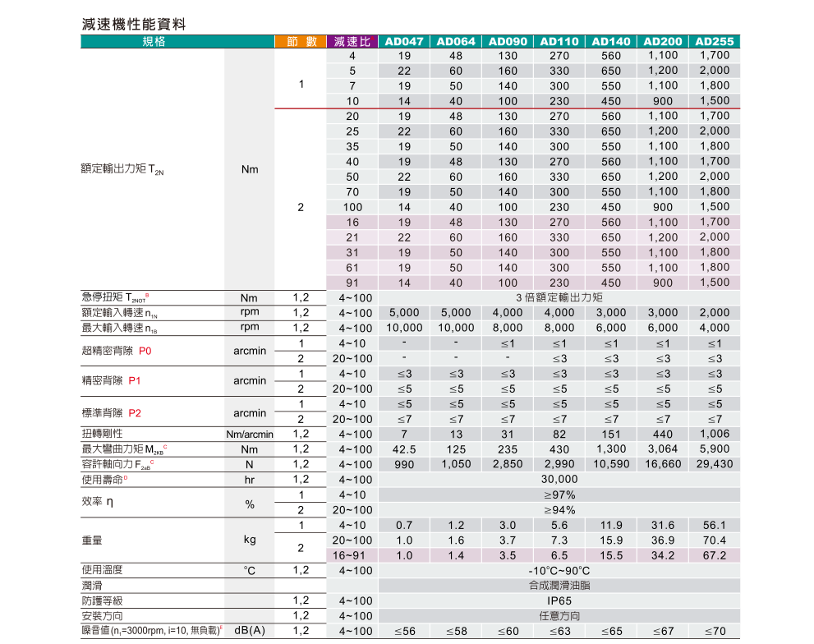Viewport: 814px width, 644px height.
Task: Select the 合成潤滑油脂 lubrication cell
Action: click(559, 586)
